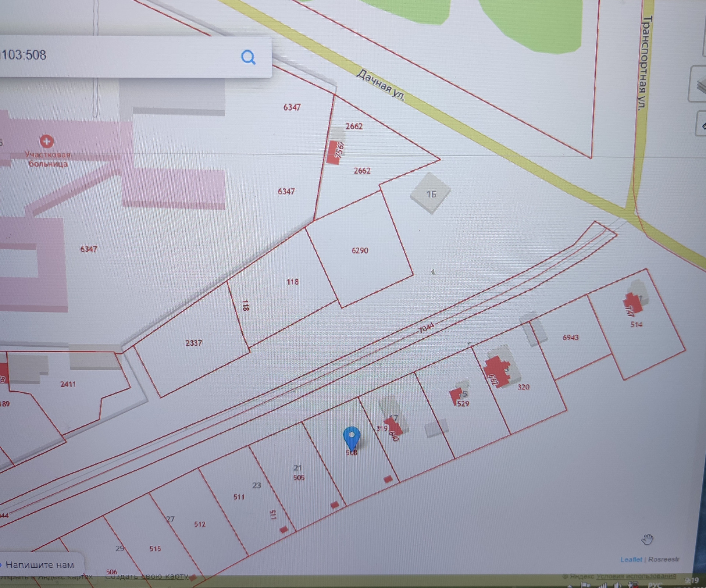Click the Создать свою карту link
Image resolution: width=706 pixels, height=588 pixels.
pyautogui.click(x=147, y=577)
